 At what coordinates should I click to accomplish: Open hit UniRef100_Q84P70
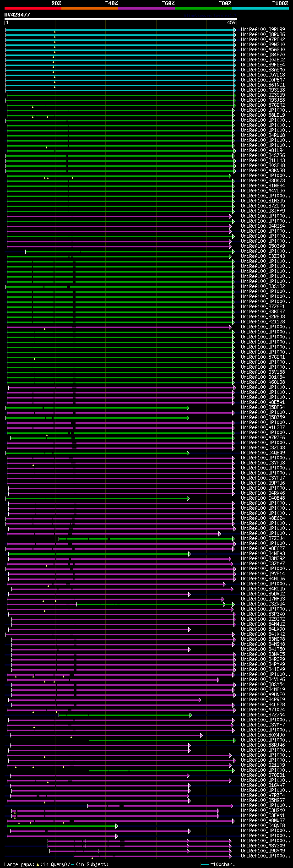coord(263,55)
